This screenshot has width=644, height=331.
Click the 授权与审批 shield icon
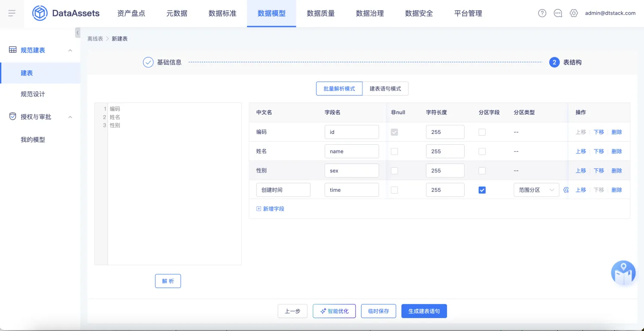pyautogui.click(x=13, y=117)
